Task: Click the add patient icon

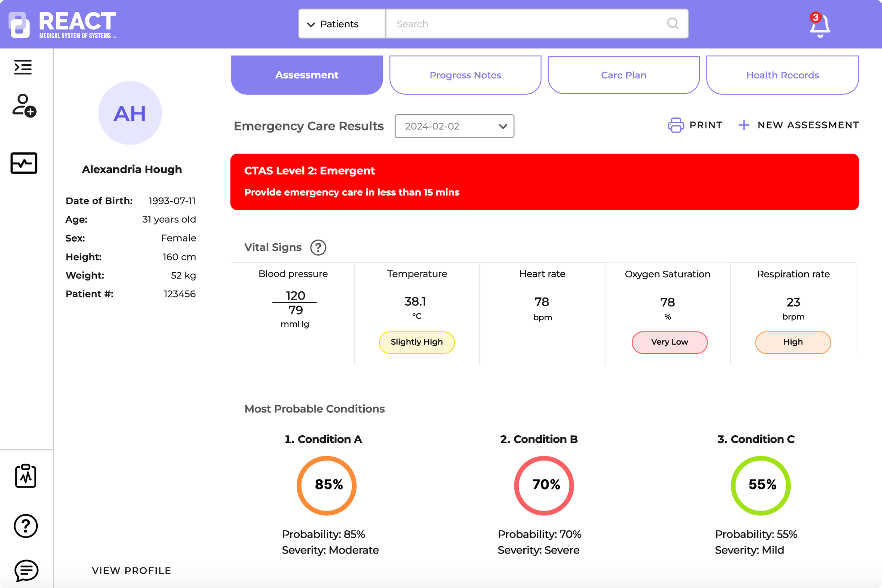Action: point(24,106)
